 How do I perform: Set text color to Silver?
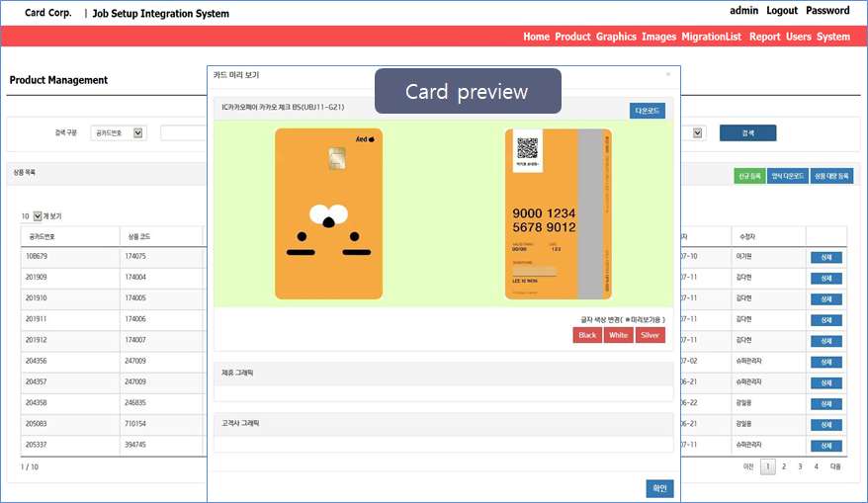click(650, 335)
